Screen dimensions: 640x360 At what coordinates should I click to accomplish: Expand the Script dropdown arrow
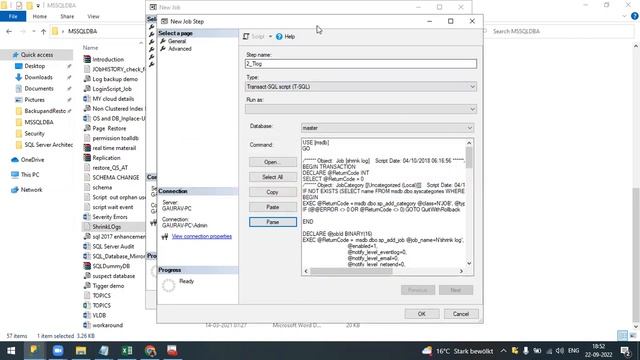[270, 37]
